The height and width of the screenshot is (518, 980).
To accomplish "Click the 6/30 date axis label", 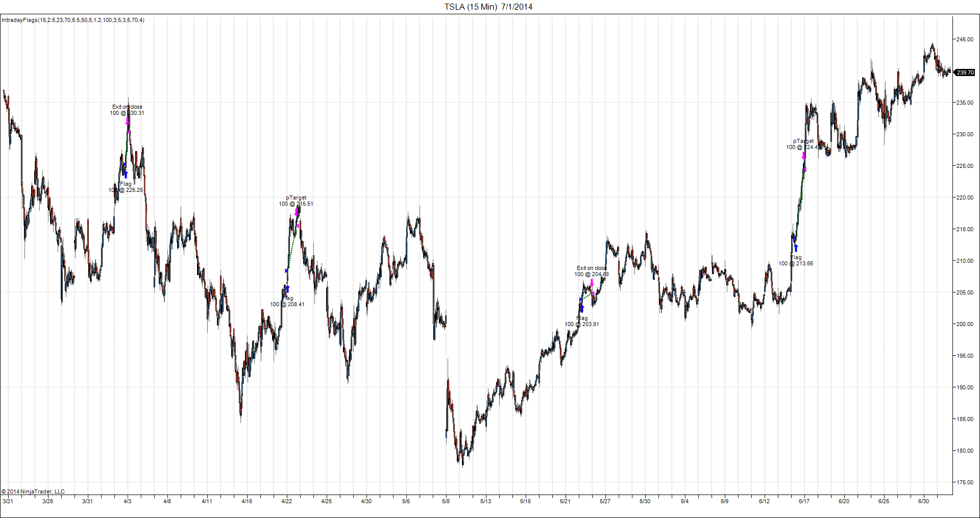I will pos(923,501).
